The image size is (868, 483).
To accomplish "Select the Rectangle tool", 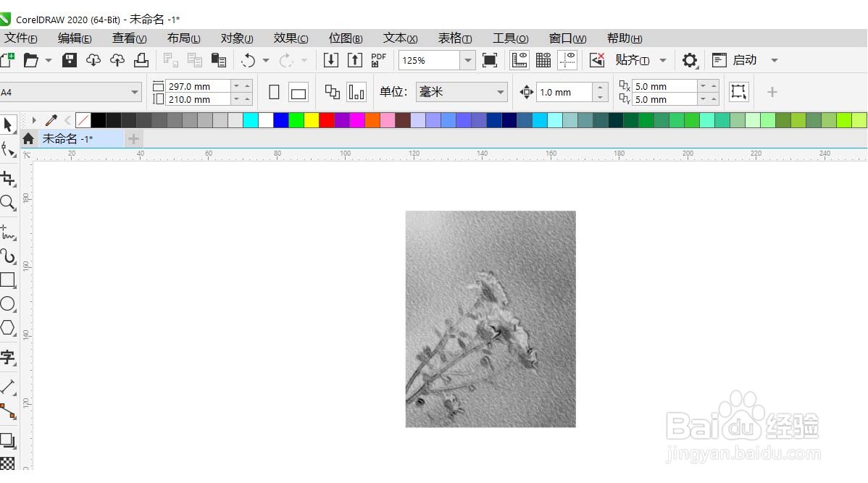I will [9, 280].
